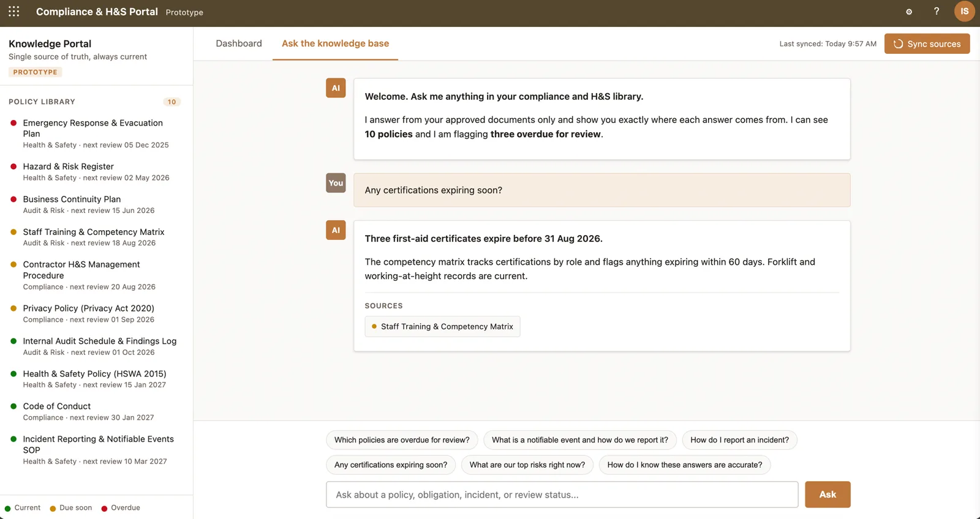980x519 pixels.
Task: Click the Current legend entry
Action: [23, 508]
